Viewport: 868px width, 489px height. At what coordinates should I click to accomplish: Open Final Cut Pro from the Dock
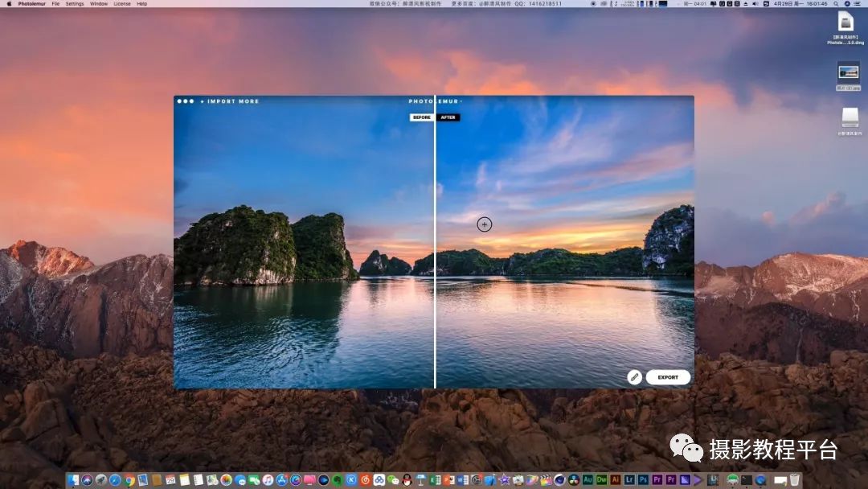(x=547, y=480)
